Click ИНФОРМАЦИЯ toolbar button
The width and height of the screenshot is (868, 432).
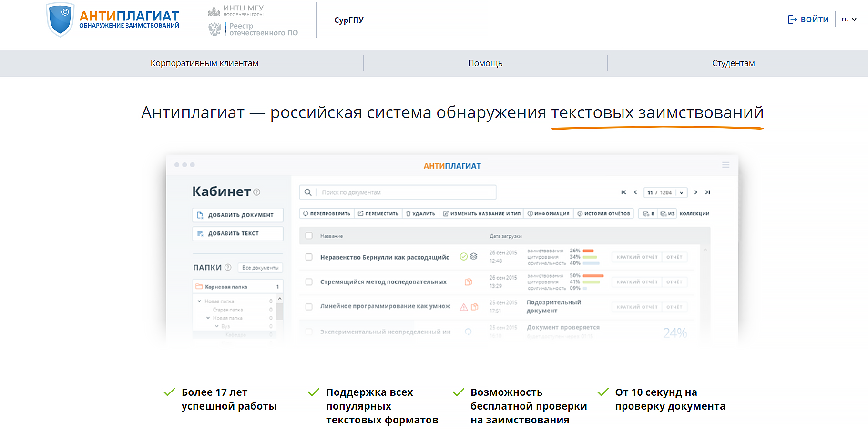[x=548, y=214]
